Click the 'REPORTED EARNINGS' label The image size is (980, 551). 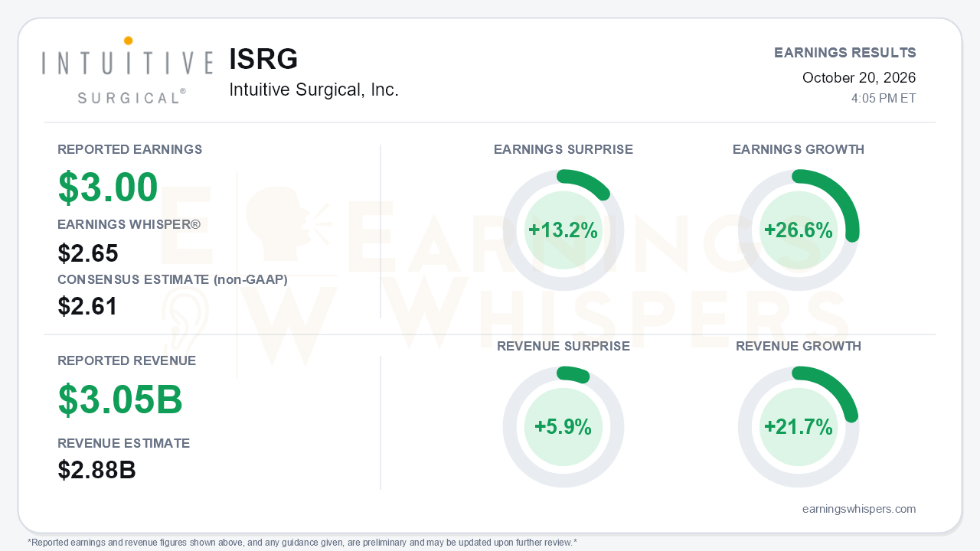click(x=130, y=149)
